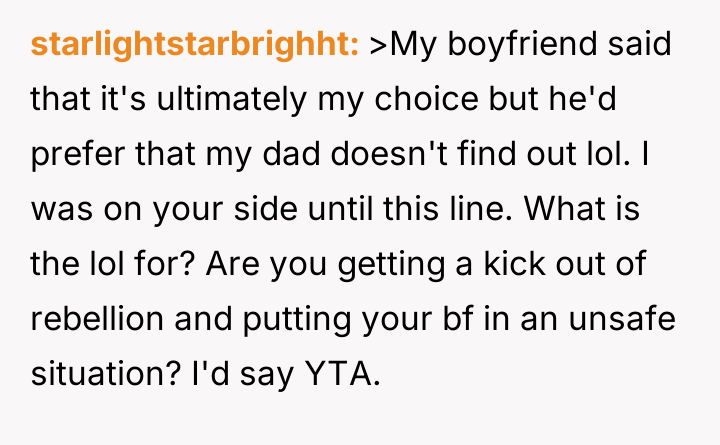Click the word 'What' in the comment
The width and height of the screenshot is (720, 445).
point(560,213)
